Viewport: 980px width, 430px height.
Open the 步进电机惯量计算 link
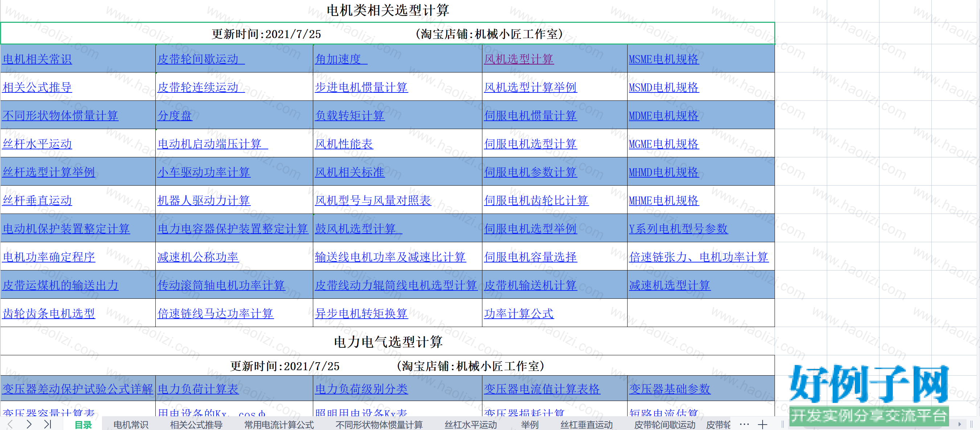[362, 87]
